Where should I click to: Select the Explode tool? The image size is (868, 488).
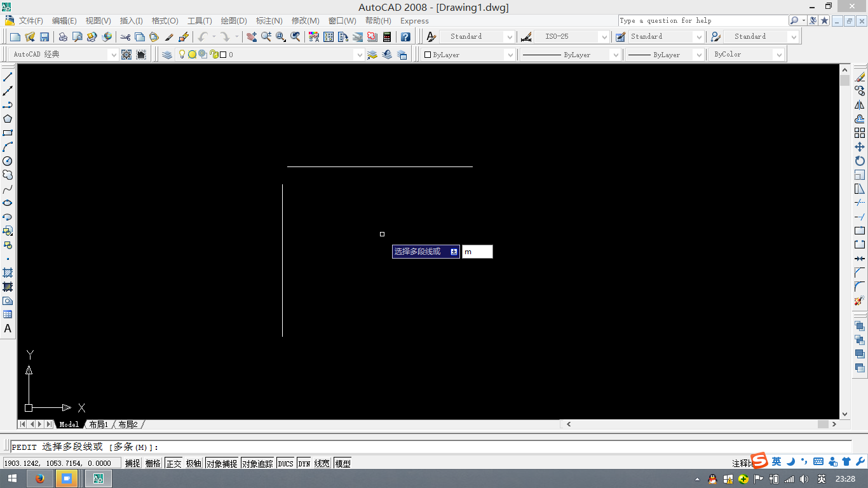click(860, 301)
